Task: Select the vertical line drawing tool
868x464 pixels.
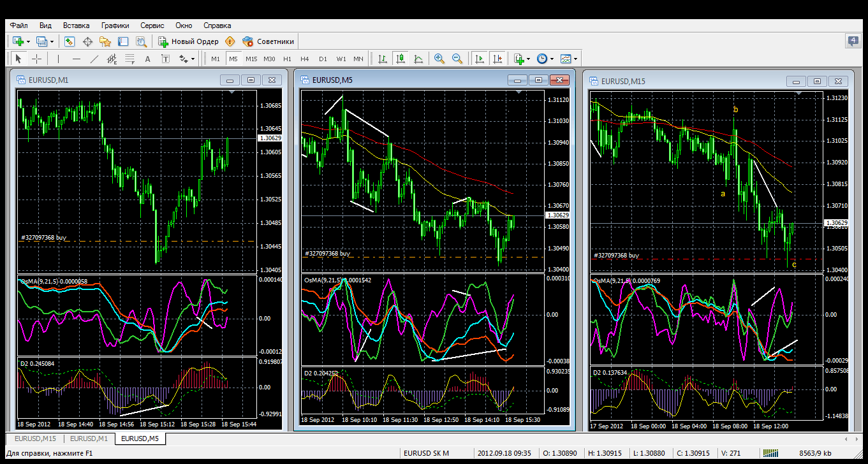Action: (x=58, y=59)
